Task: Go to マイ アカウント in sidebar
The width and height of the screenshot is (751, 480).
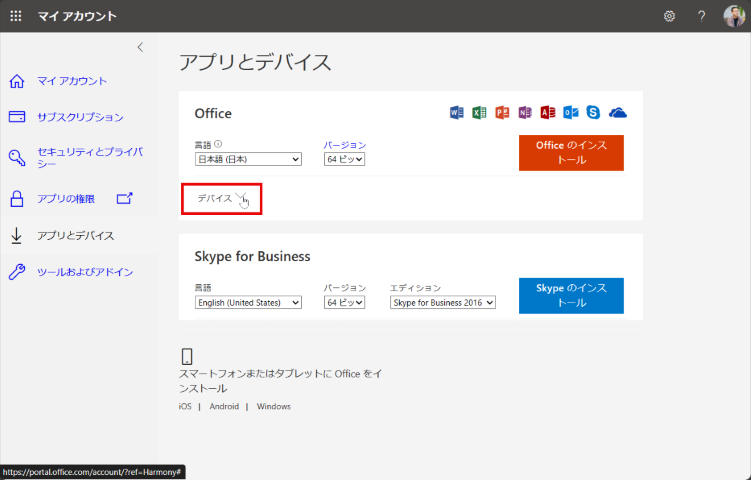Action: click(x=72, y=81)
